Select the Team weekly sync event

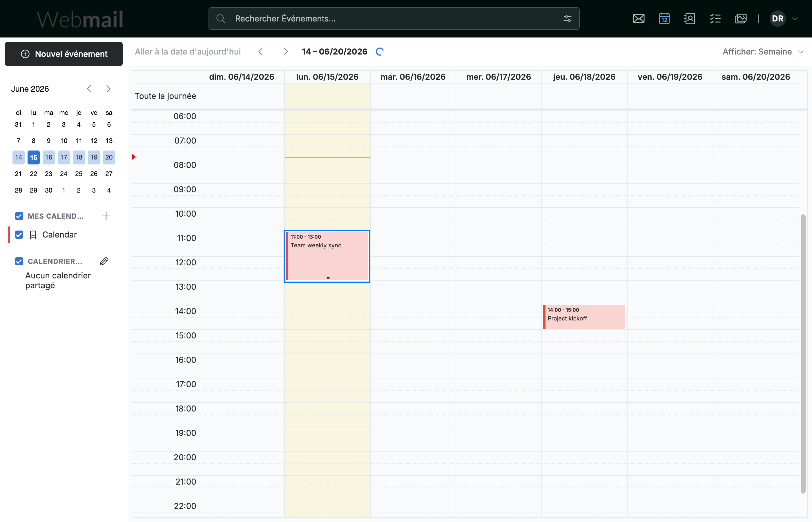point(327,256)
